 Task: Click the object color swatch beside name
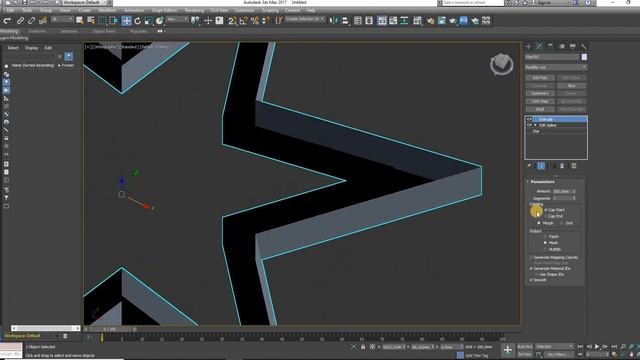click(x=584, y=57)
